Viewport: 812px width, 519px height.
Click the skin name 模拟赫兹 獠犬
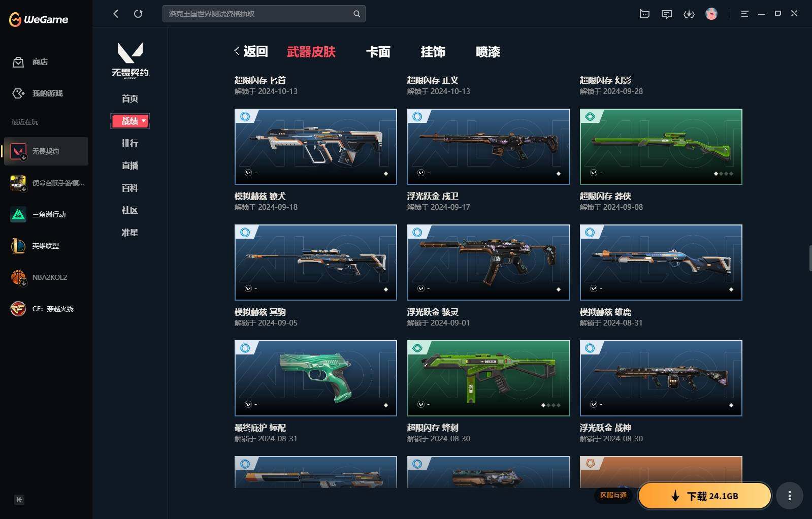260,196
